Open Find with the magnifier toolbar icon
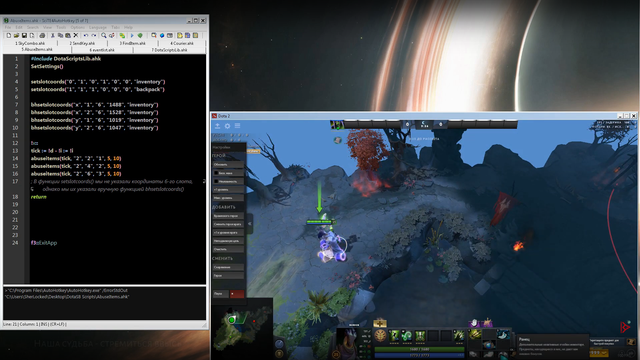 (104, 36)
